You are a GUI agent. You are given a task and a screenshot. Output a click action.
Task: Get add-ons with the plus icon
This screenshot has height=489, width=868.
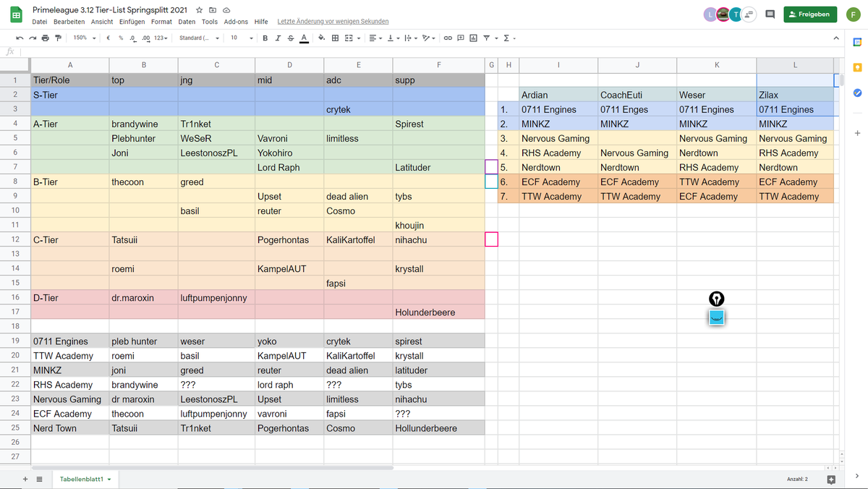coord(857,133)
